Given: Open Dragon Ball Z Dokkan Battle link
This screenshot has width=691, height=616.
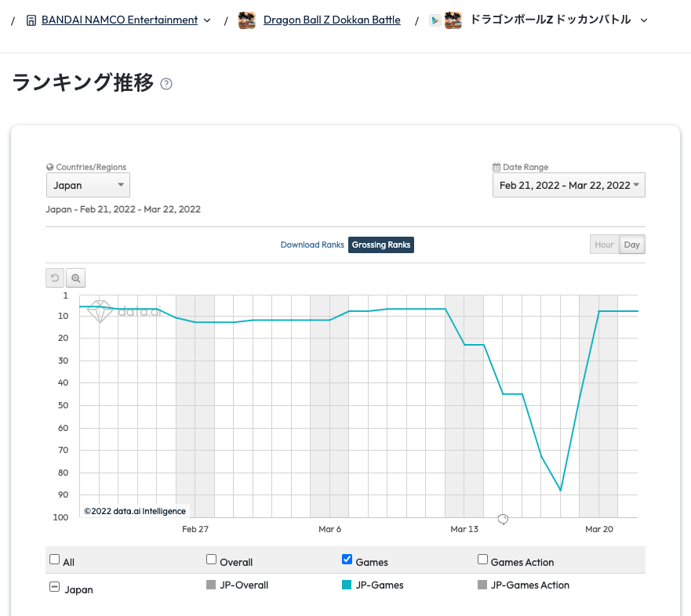Looking at the screenshot, I should [332, 20].
